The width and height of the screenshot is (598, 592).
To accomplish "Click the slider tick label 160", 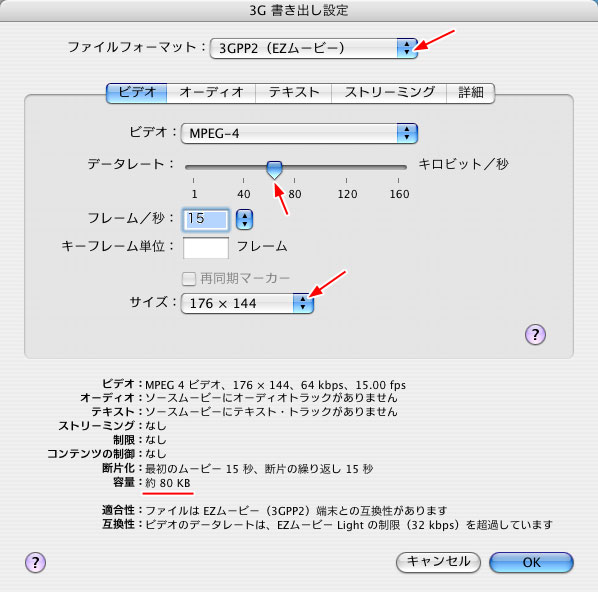I will 399,194.
